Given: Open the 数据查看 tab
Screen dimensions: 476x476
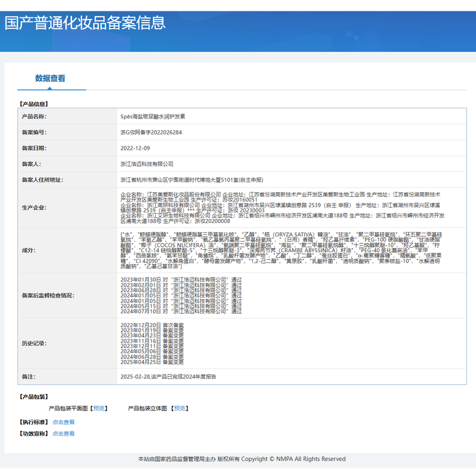Looking at the screenshot, I should [x=50, y=78].
